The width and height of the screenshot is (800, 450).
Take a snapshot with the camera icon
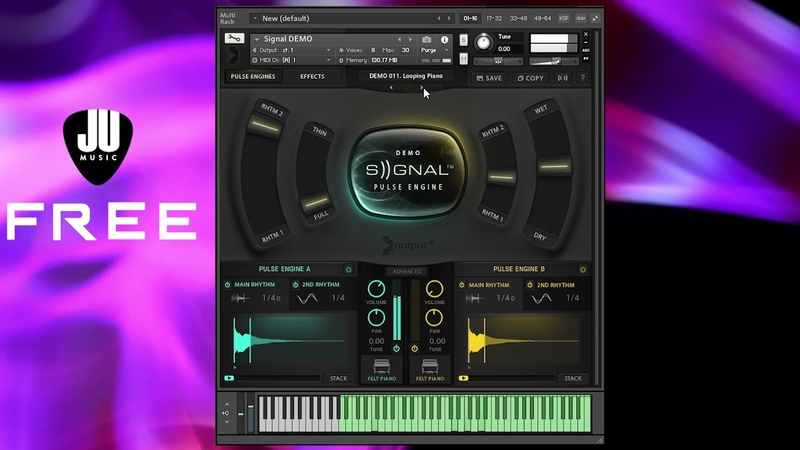coord(427,39)
